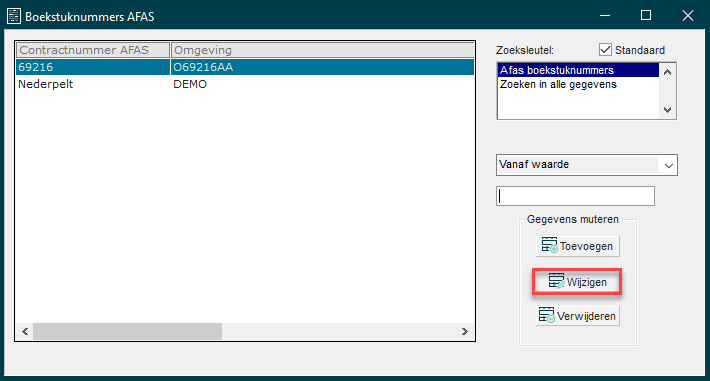Close the Boekstuknummers AFAS window
Viewport: 710px width, 381px height.
(x=688, y=16)
